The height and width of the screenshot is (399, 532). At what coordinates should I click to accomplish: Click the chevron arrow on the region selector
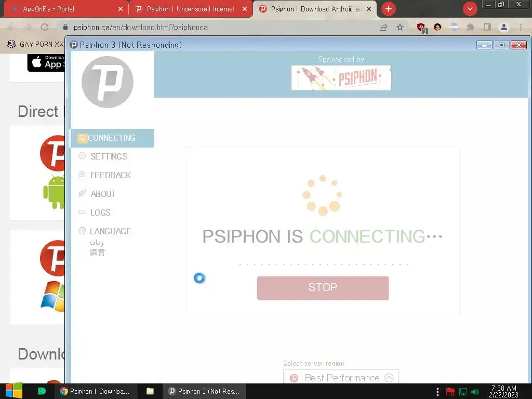pos(389,377)
